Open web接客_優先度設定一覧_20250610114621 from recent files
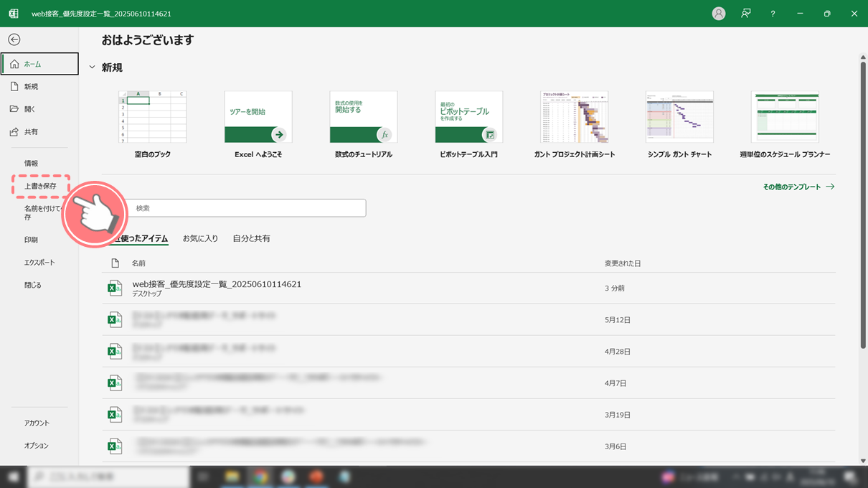Screen dimensions: 868x488 (468, 288)
